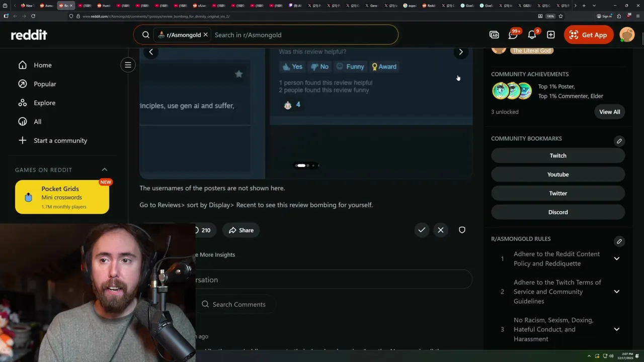Click Yes on the review helpful prompt
Image resolution: width=644 pixels, height=362 pixels.
click(x=292, y=66)
